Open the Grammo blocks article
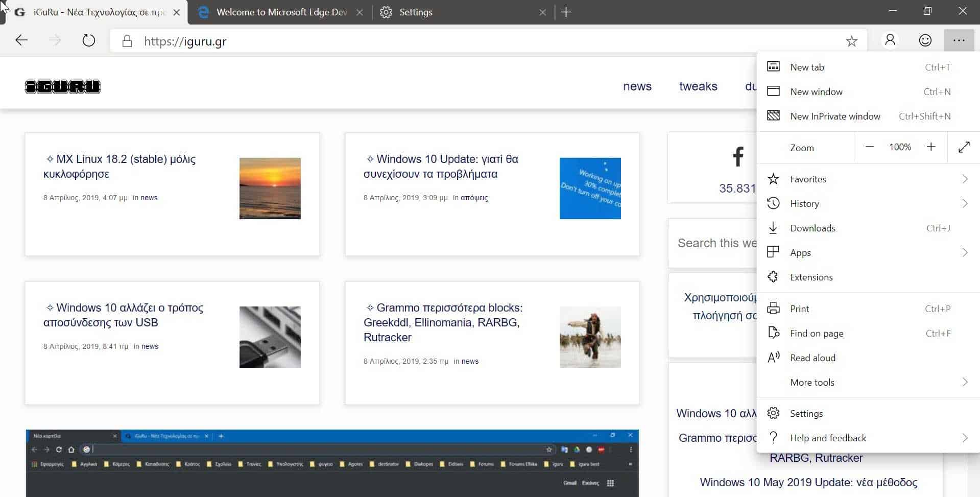 tap(443, 322)
